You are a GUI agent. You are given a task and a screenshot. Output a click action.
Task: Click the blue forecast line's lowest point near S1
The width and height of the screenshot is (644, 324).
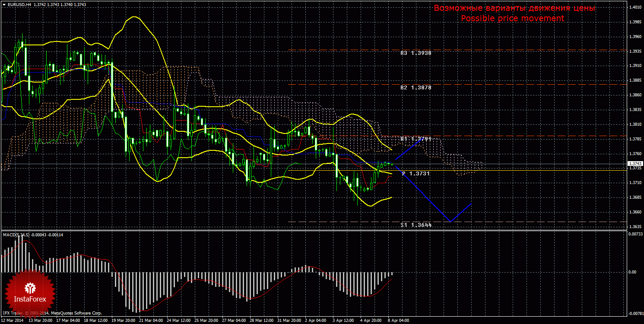450,222
